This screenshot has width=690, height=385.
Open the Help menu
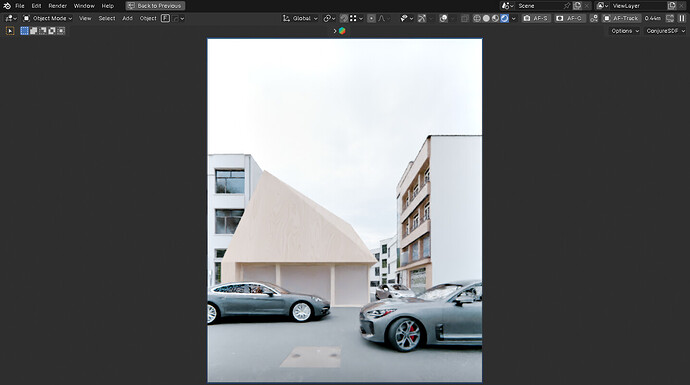click(107, 6)
